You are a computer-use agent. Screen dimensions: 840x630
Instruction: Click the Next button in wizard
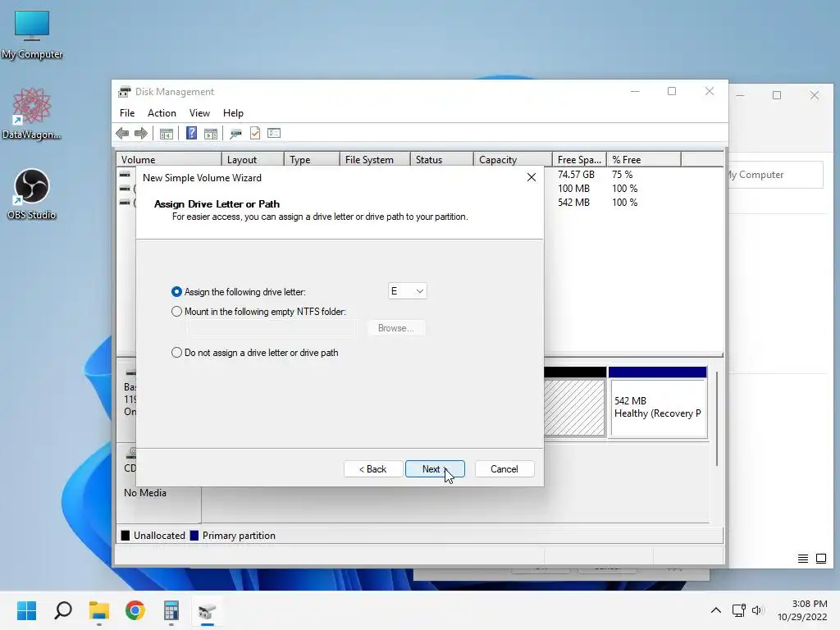pyautogui.click(x=435, y=468)
